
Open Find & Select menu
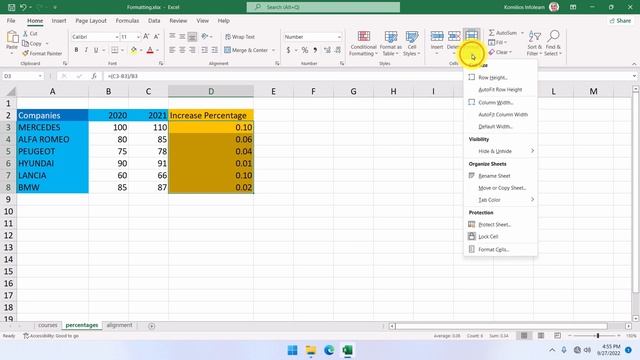553,43
